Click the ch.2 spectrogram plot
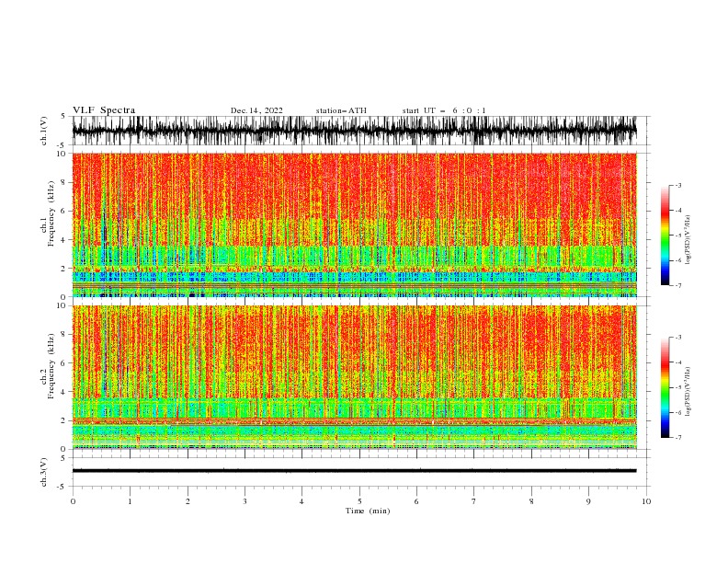The width and height of the screenshot is (728, 563). pos(354,377)
